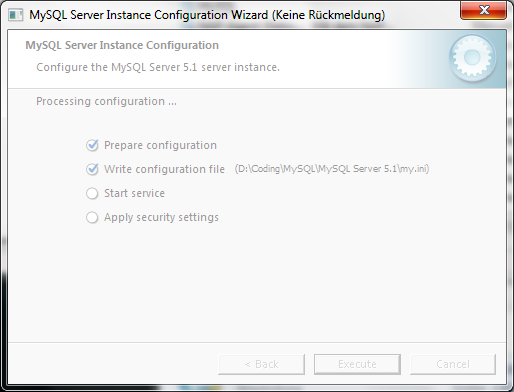Click the window title text in the title bar
The image size is (514, 392).
point(207,15)
